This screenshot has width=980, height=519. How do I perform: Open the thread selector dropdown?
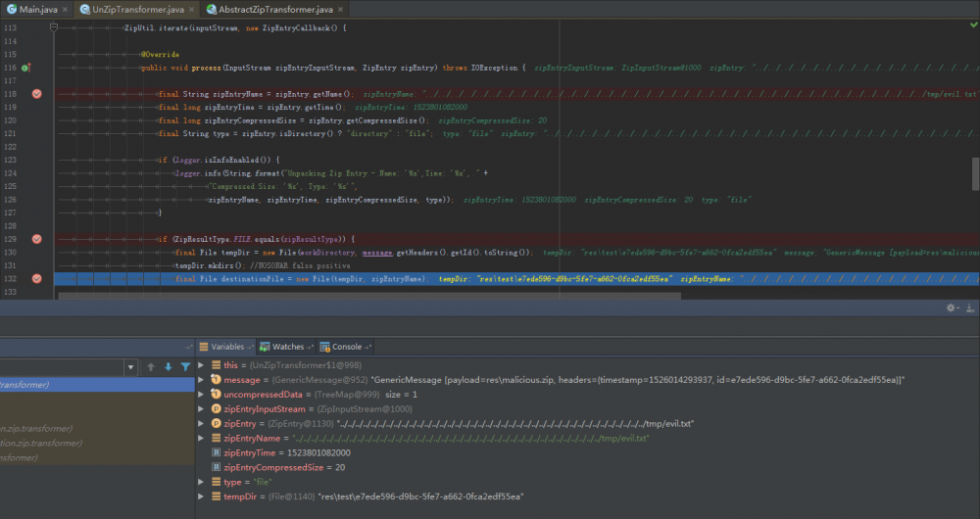[x=129, y=367]
